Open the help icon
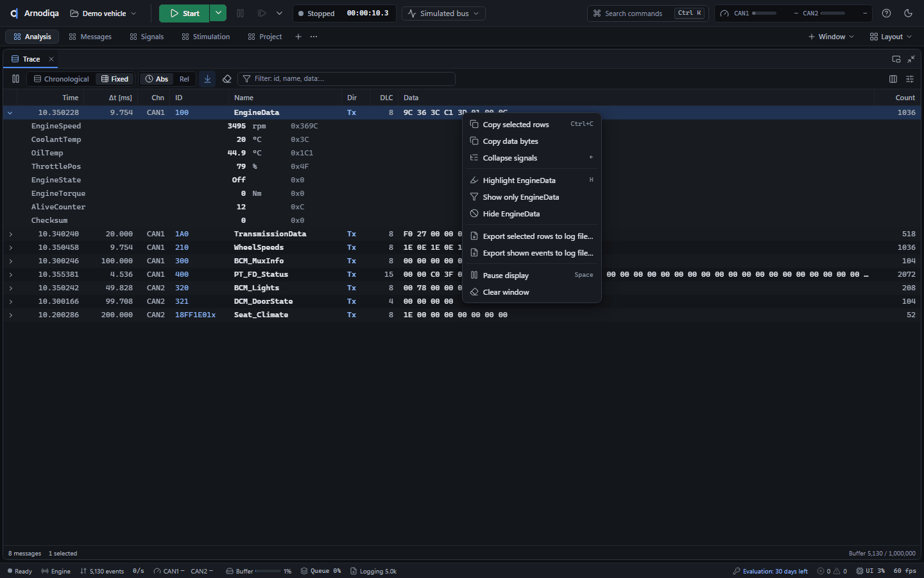 (886, 13)
